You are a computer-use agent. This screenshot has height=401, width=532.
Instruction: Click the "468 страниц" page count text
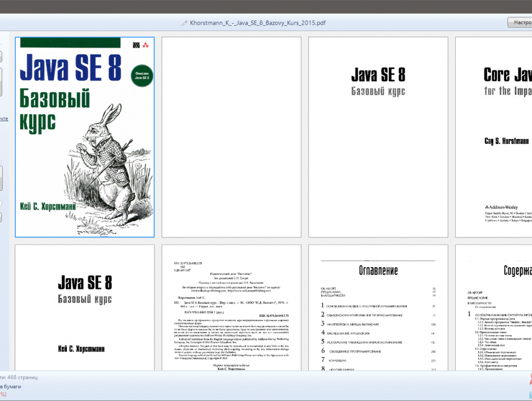(x=23, y=377)
